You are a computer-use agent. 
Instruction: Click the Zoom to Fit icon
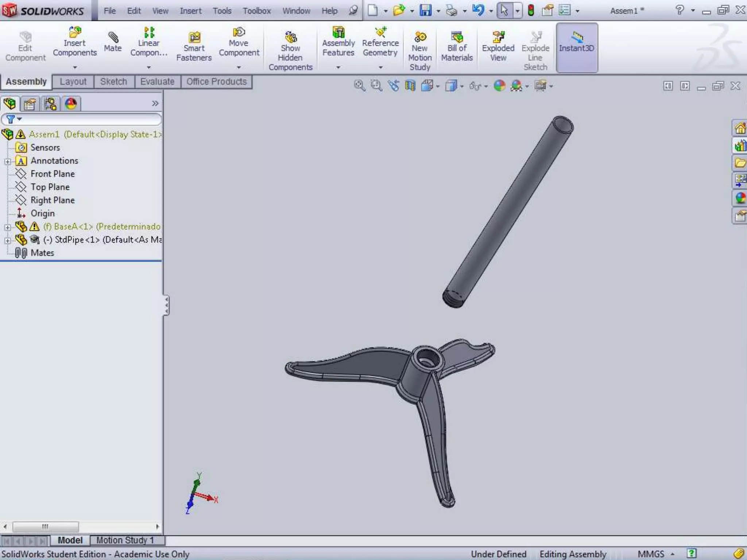(359, 86)
